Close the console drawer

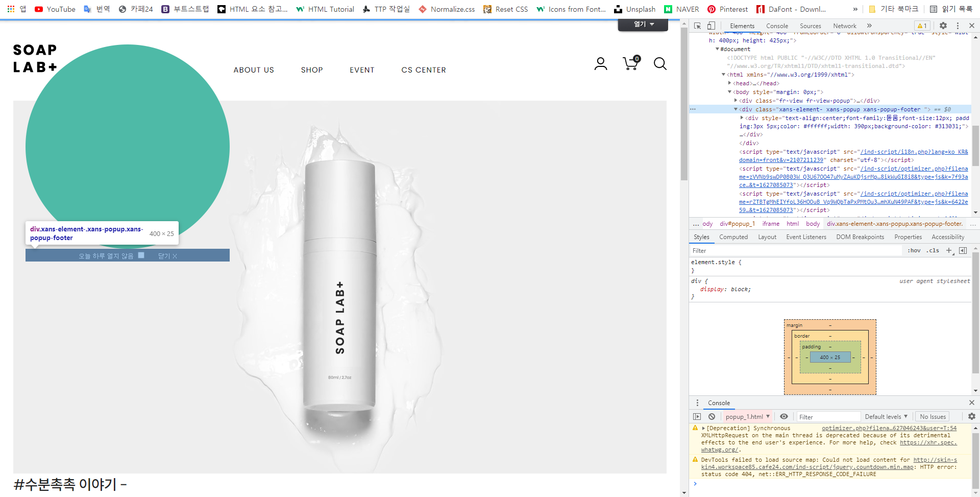[972, 403]
